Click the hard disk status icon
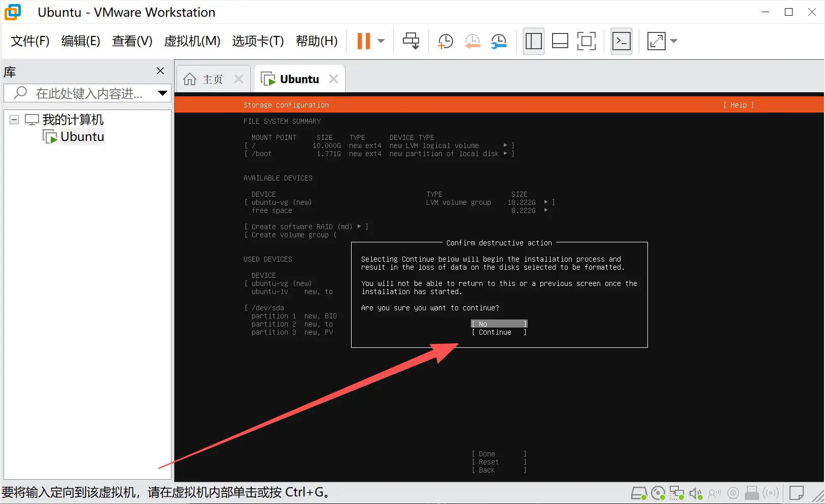The height and width of the screenshot is (504, 825). click(639, 493)
